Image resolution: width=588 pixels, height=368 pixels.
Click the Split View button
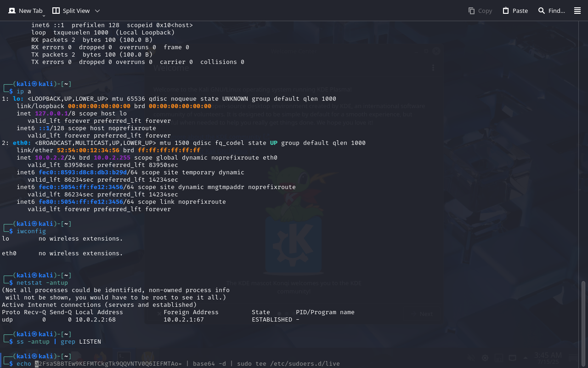pos(71,11)
